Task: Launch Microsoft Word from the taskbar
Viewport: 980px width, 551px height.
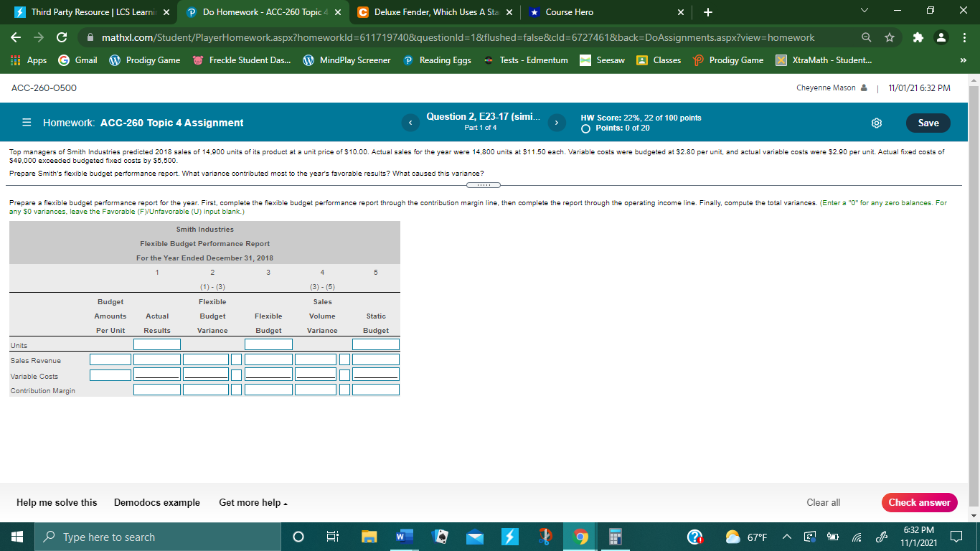Action: tap(403, 536)
